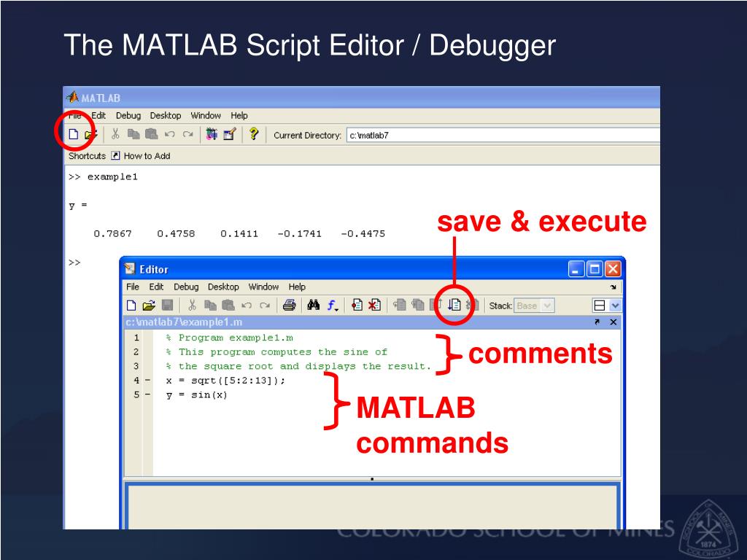This screenshot has width=747, height=560.
Task: Open Debug menu in MATLAB main window
Action: [x=128, y=116]
